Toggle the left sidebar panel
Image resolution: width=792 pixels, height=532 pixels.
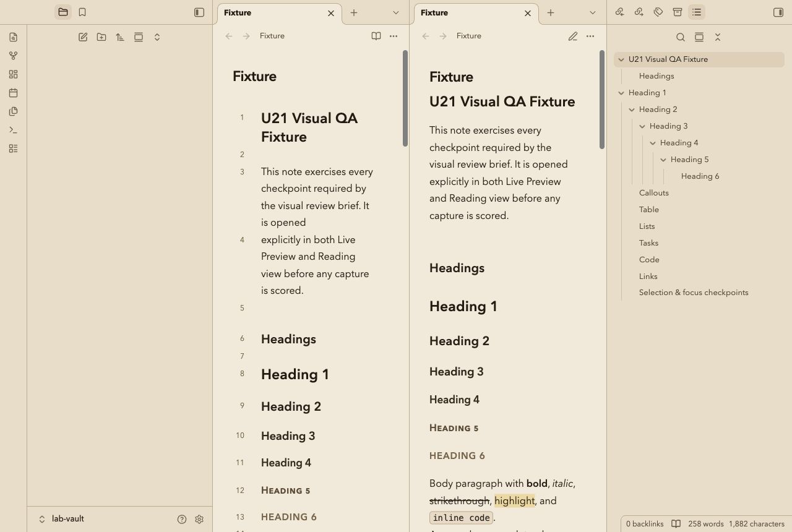tap(199, 12)
